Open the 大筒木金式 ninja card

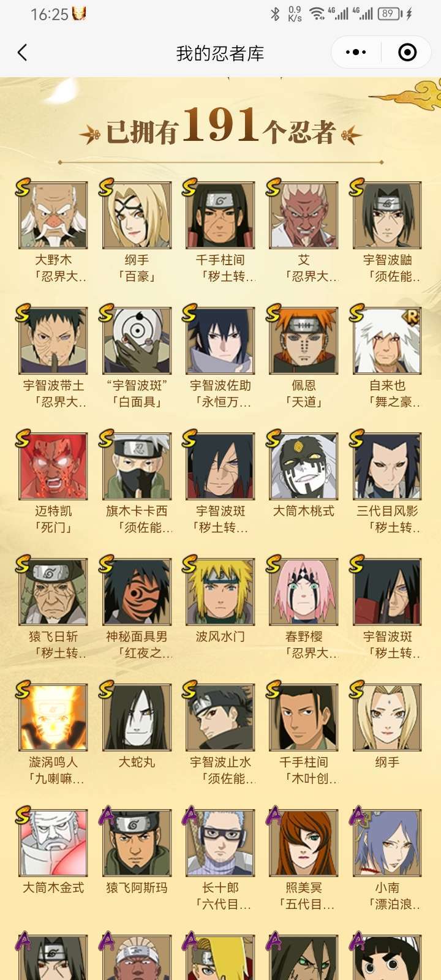click(53, 843)
